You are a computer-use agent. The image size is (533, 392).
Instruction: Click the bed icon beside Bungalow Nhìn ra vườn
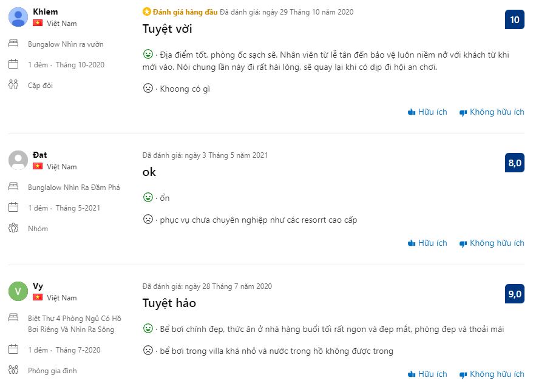point(13,44)
